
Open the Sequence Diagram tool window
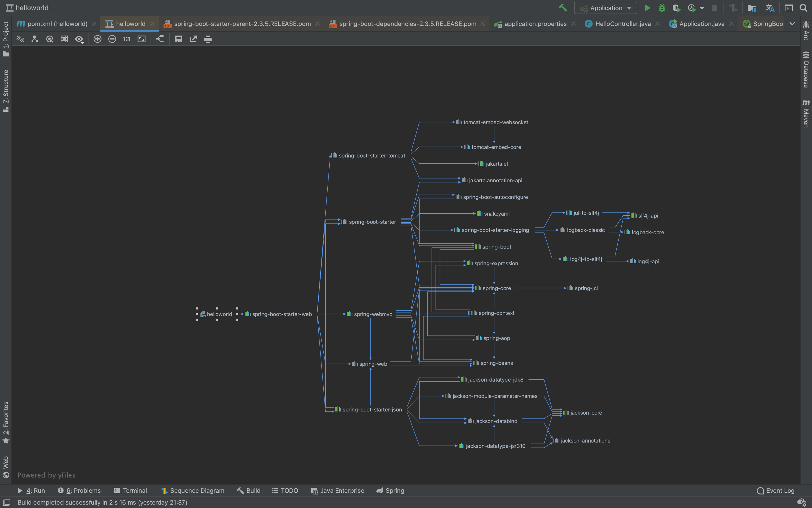point(193,491)
